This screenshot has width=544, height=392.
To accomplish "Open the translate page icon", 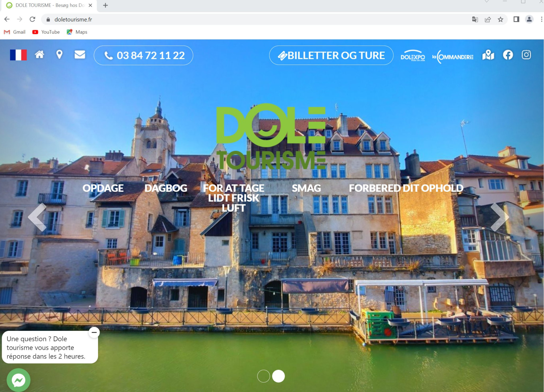I will pos(475,19).
